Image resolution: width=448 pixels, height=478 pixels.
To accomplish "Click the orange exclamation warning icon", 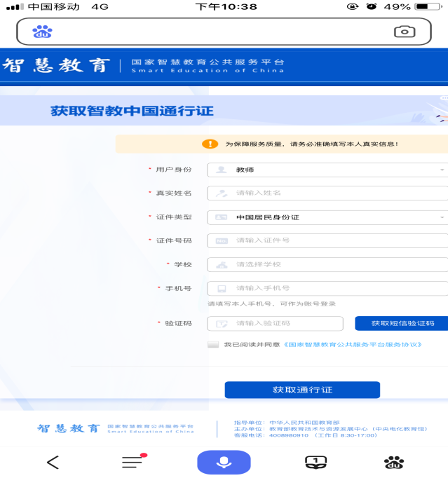I will click(210, 144).
